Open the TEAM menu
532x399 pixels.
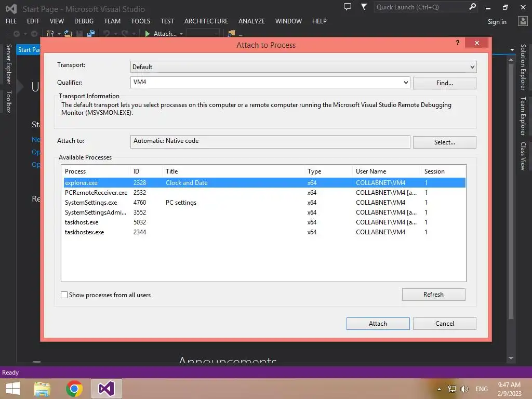click(112, 21)
